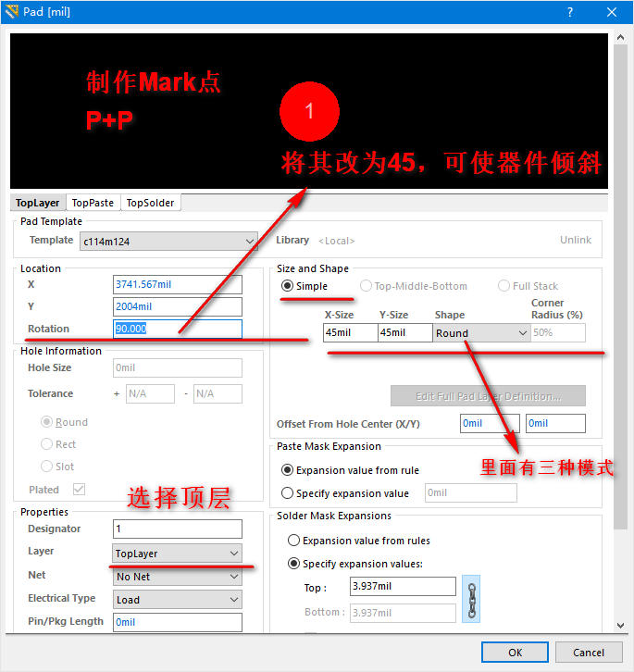Click the Rotation input field
This screenshot has width=634, height=672.
tap(177, 329)
